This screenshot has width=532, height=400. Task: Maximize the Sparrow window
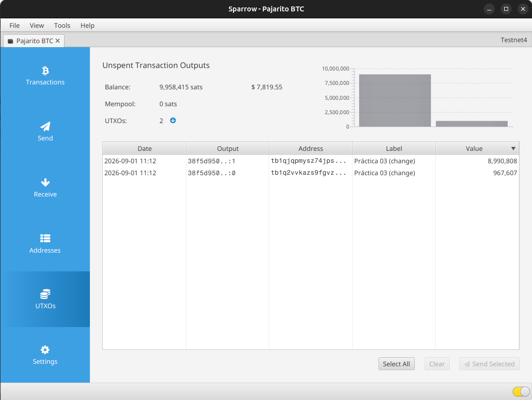coord(506,9)
